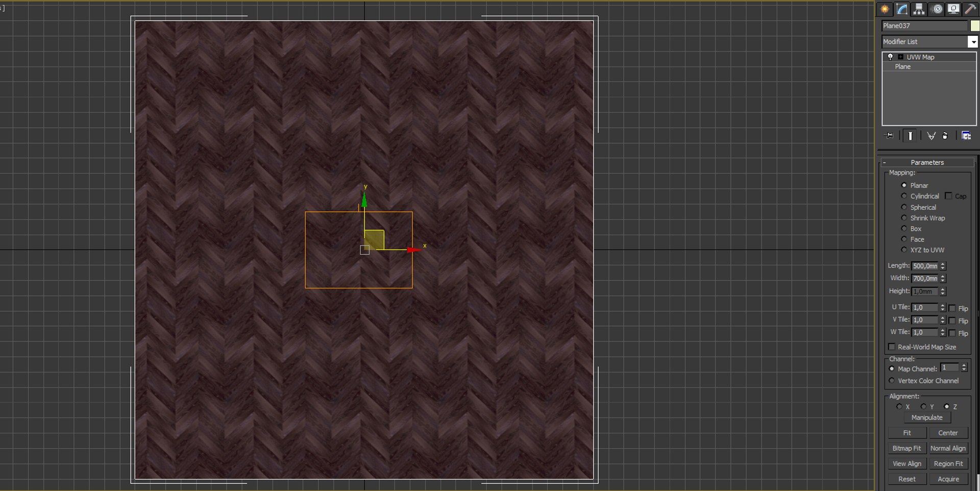
Task: Click the Bitmap Fit button
Action: point(906,448)
